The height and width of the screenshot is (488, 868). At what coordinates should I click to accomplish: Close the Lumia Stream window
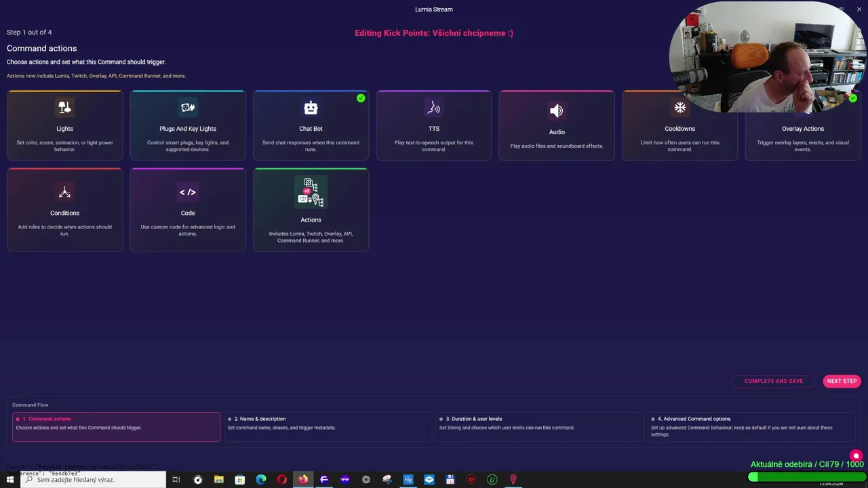pyautogui.click(x=859, y=9)
